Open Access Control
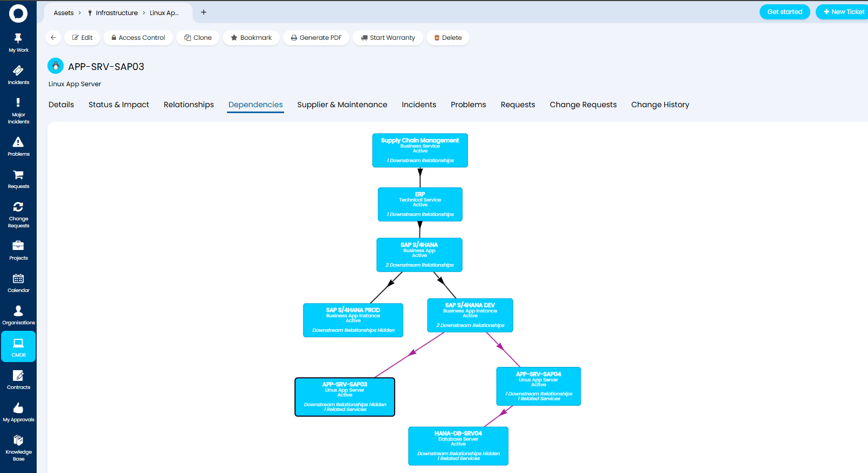Image resolution: width=868 pixels, height=473 pixels. point(138,38)
